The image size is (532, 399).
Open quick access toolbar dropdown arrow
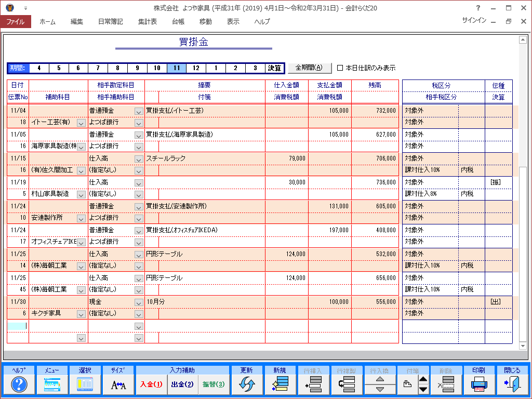tap(25, 8)
